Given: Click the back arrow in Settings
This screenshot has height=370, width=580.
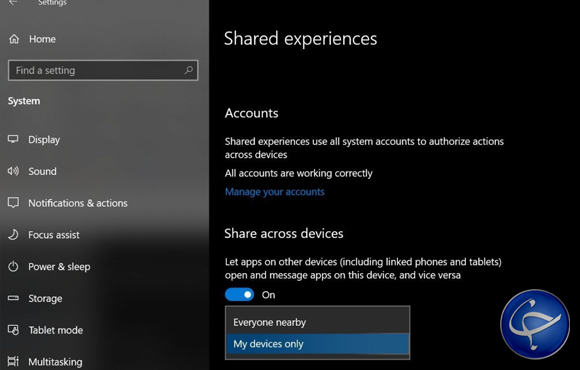Looking at the screenshot, I should [13, 3].
